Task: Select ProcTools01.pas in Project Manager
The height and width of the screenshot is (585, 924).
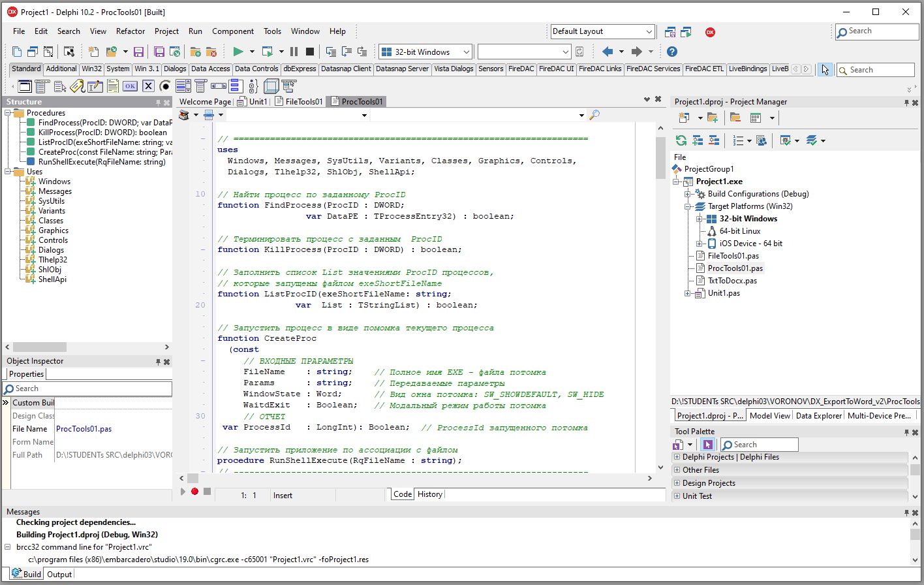Action: 735,268
